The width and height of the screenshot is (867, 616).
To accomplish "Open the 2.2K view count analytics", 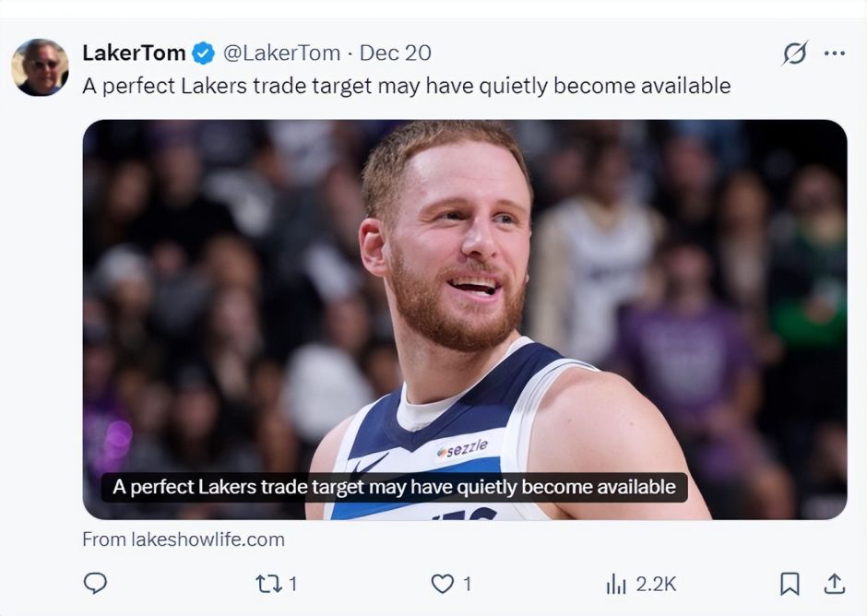I will click(656, 584).
